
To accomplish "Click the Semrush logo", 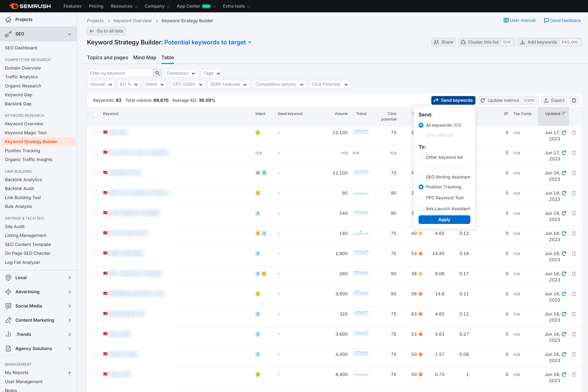I will 30,6.
